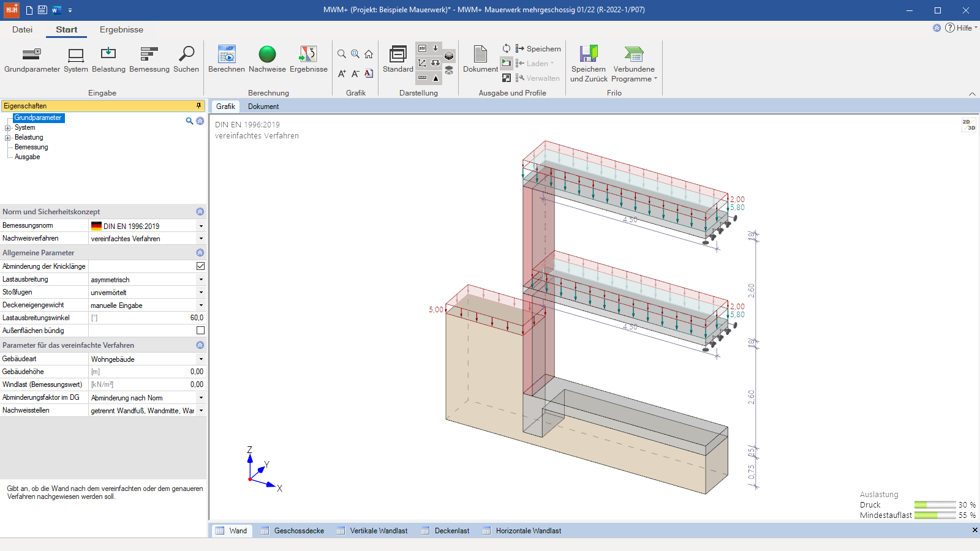Open Hilfe help menu
Viewport: 980px width, 551px height.
pyautogui.click(x=962, y=28)
